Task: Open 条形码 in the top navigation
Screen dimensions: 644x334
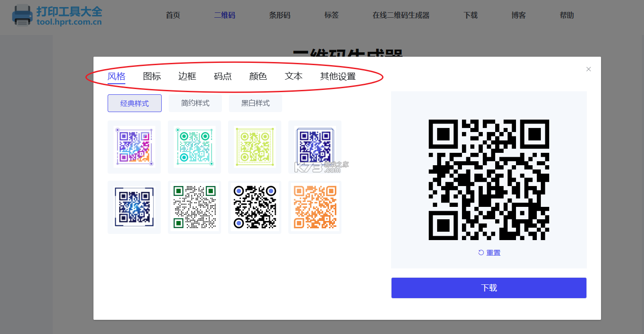Action: (x=280, y=15)
